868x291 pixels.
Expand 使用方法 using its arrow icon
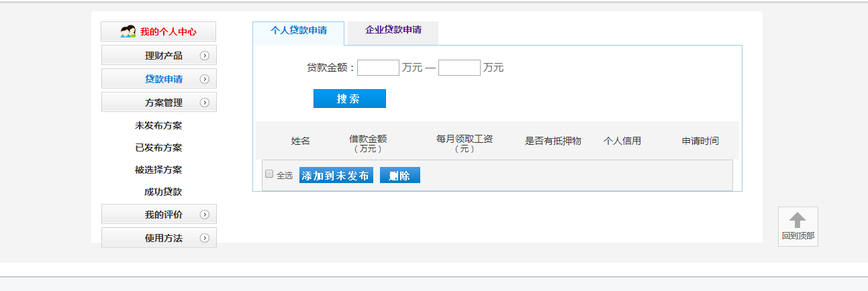click(x=205, y=238)
